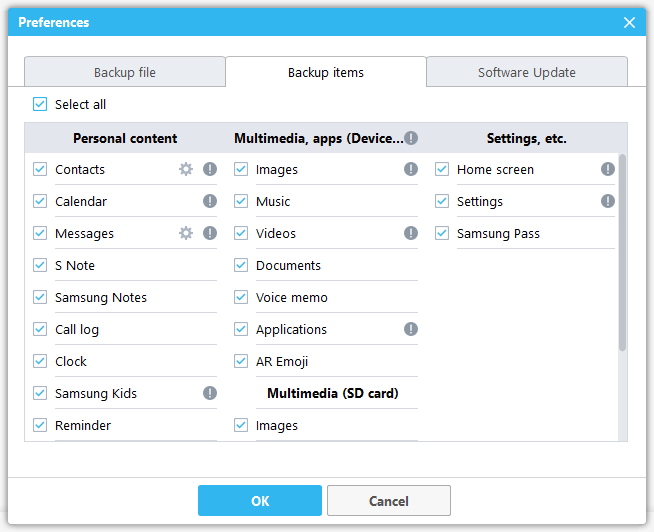
Task: Click the vertical scrollbar in items list
Action: pyautogui.click(x=623, y=250)
